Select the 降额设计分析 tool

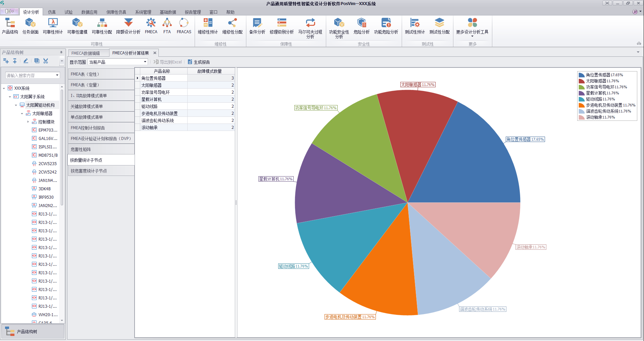pyautogui.click(x=128, y=26)
